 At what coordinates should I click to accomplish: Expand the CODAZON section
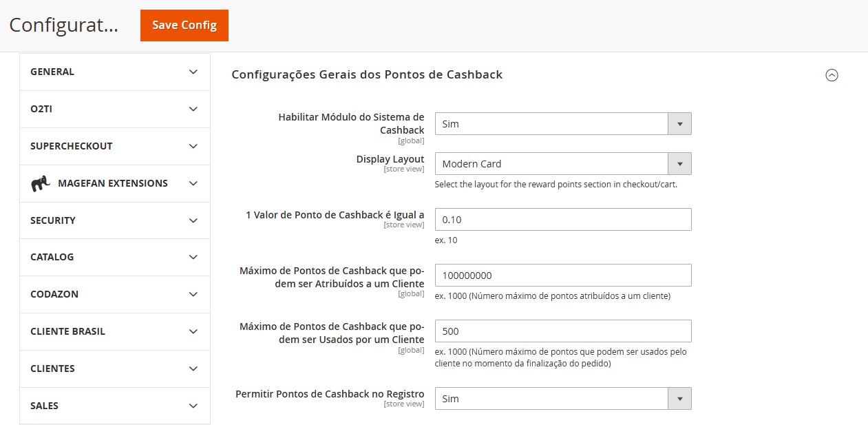(x=114, y=294)
